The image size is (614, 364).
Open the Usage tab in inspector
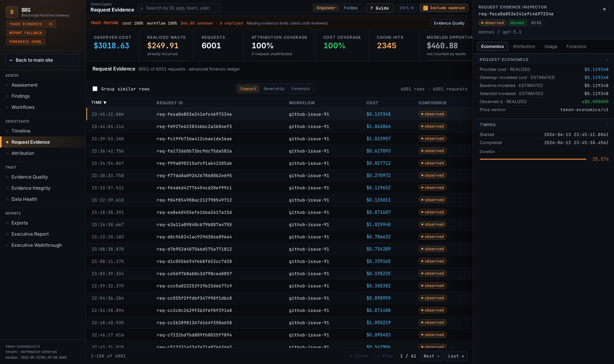[551, 46]
